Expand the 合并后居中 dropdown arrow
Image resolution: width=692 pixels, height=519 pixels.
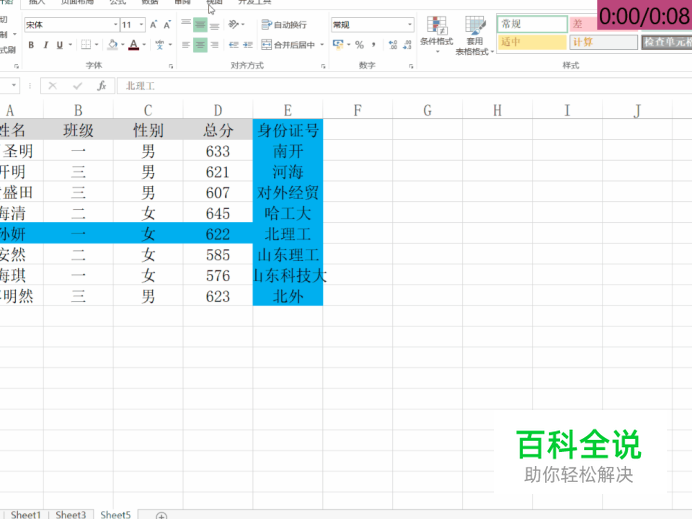point(322,45)
